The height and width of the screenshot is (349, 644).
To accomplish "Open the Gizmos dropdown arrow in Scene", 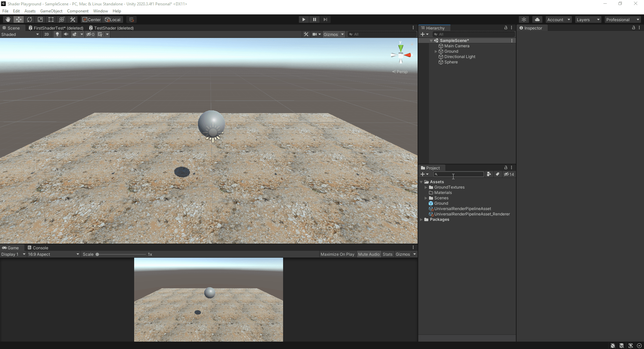I will pyautogui.click(x=342, y=34).
